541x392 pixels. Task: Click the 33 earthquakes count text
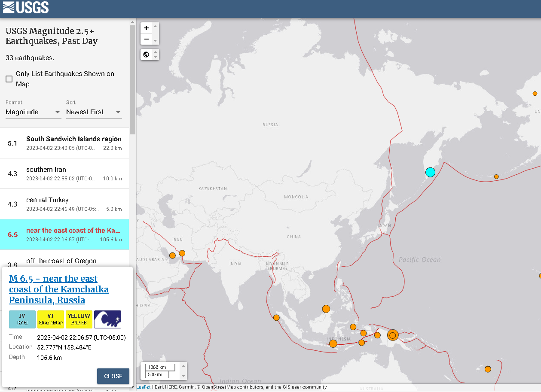click(x=30, y=58)
